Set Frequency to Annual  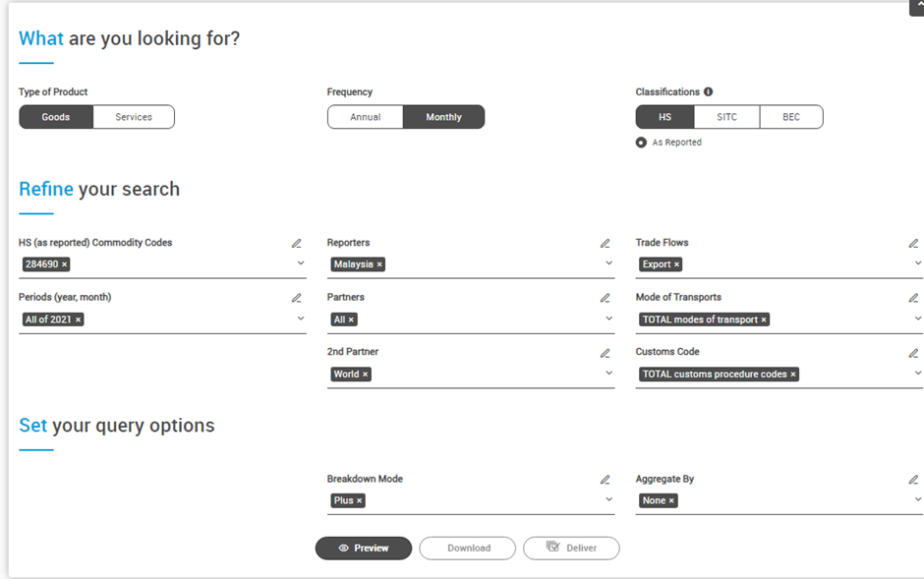click(x=366, y=117)
